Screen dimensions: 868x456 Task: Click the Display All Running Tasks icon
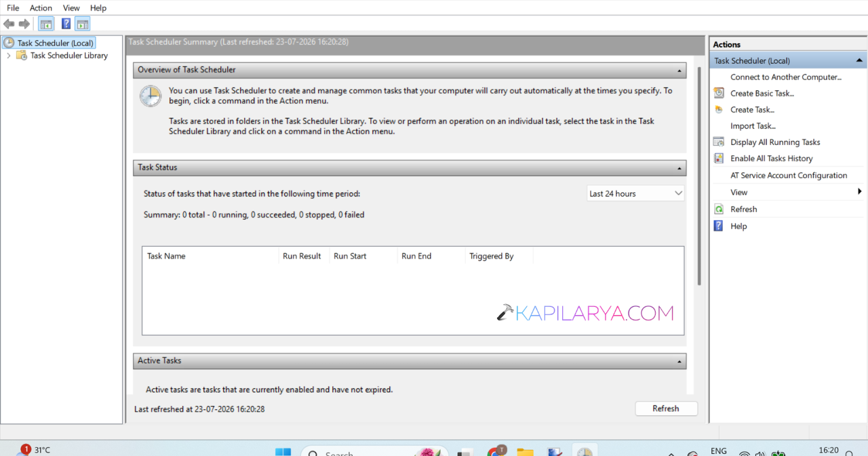719,142
